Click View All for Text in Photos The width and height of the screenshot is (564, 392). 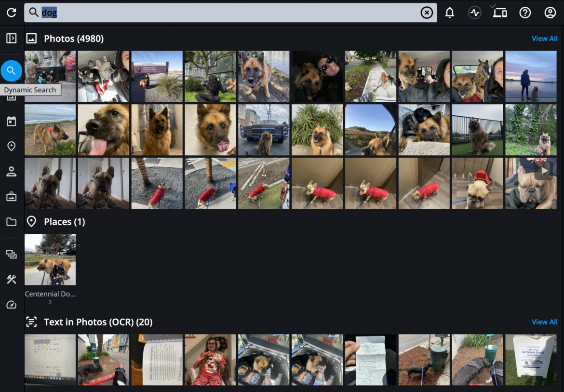pyautogui.click(x=544, y=322)
